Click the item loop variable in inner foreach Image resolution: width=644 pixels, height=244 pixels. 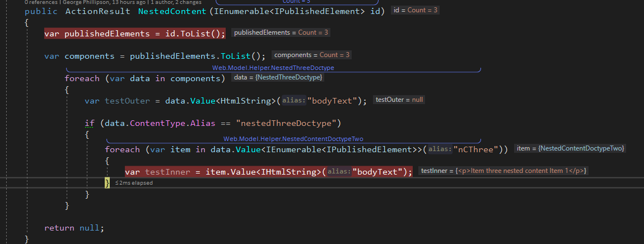tap(180, 149)
